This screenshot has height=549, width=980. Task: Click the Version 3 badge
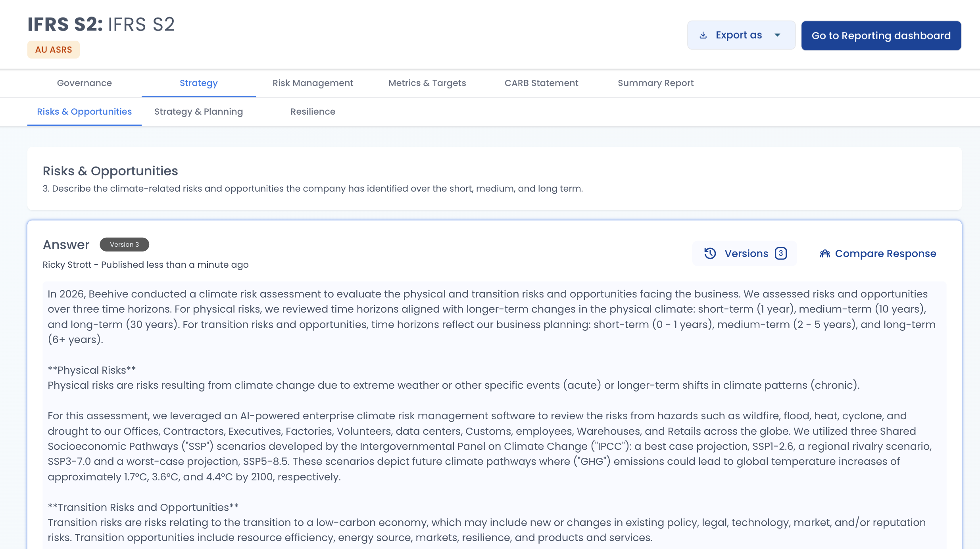click(x=124, y=244)
